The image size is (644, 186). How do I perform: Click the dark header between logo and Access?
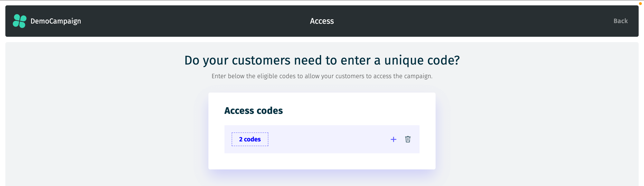196,21
